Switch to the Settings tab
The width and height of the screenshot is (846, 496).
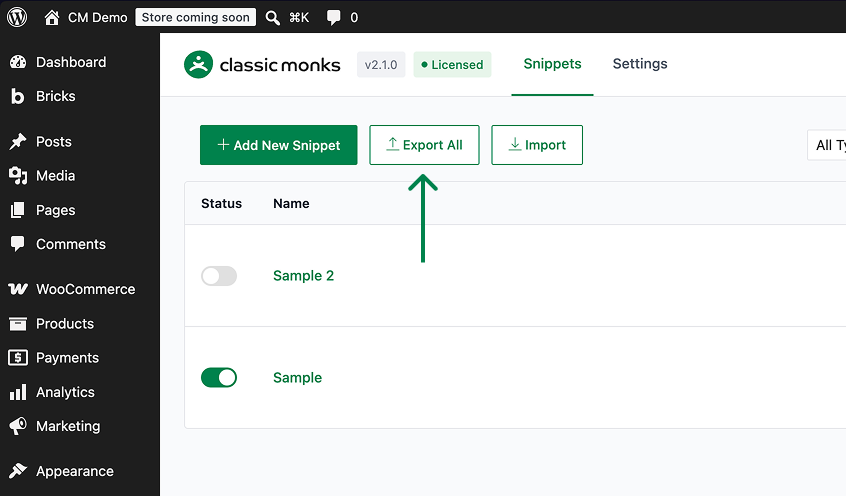[x=640, y=64]
